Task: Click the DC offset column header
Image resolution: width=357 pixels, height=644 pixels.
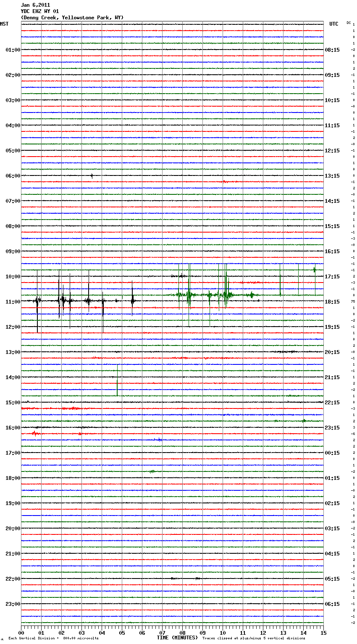Action: (349, 23)
